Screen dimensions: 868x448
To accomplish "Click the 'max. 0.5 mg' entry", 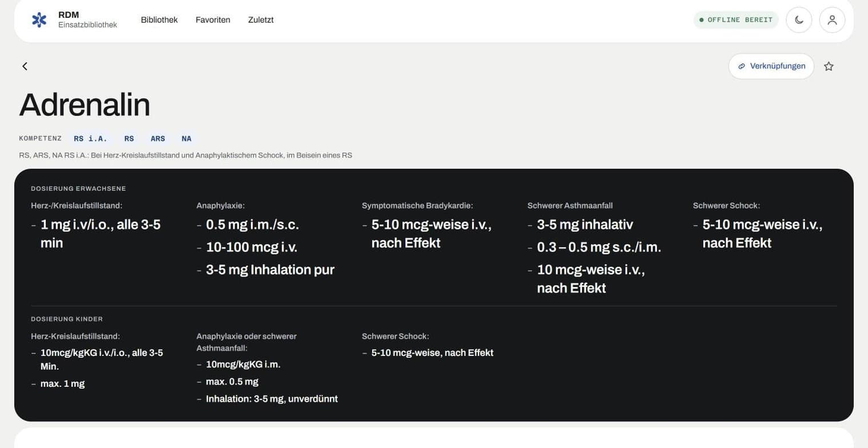I will (x=232, y=382).
